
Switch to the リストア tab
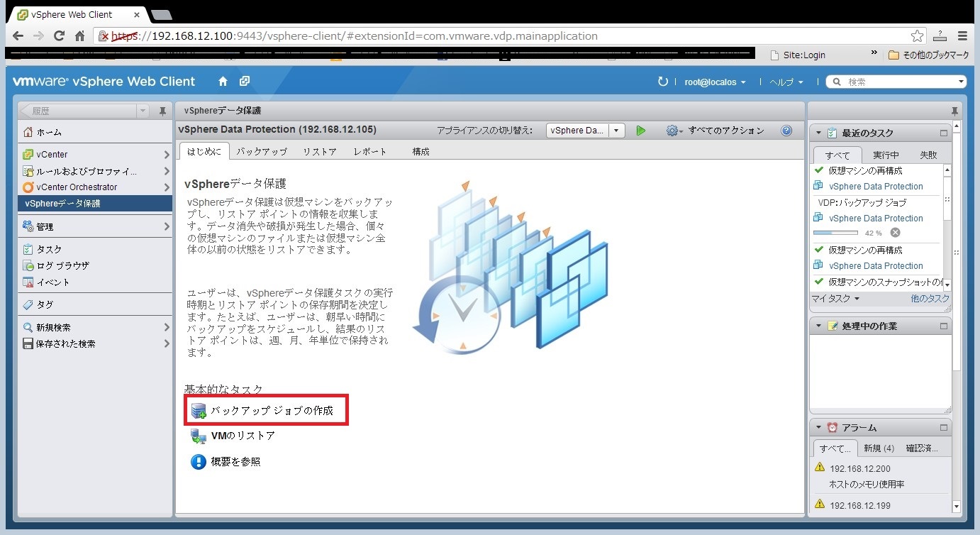pyautogui.click(x=320, y=151)
